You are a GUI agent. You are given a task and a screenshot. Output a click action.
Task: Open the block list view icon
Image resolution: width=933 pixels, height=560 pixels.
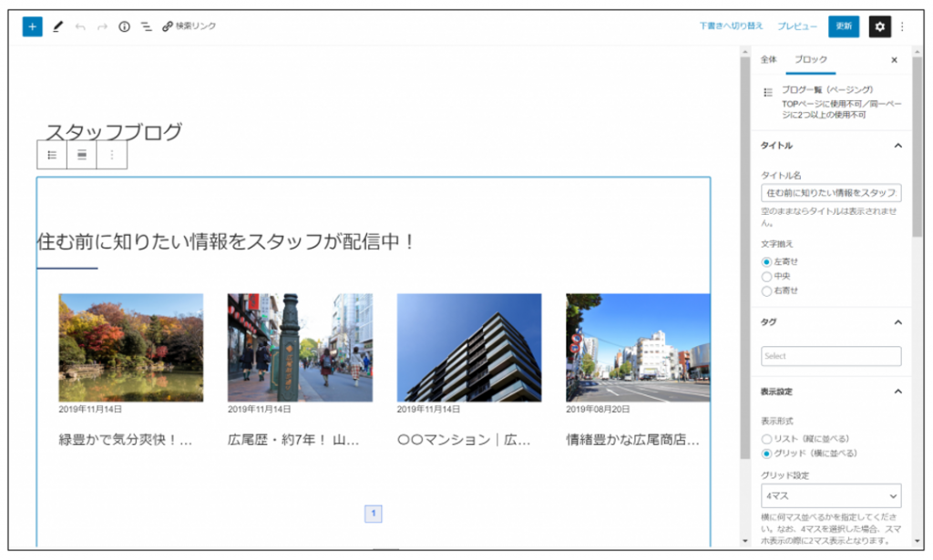click(x=146, y=27)
